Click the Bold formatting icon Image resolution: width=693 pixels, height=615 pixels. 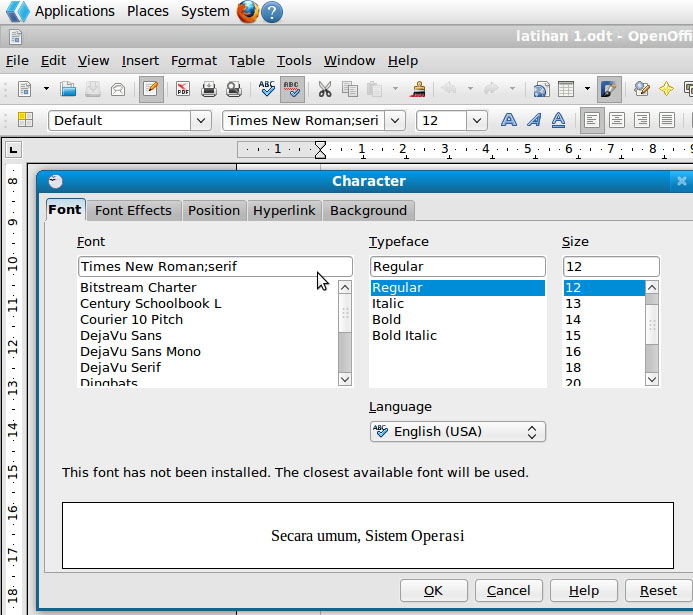(509, 120)
